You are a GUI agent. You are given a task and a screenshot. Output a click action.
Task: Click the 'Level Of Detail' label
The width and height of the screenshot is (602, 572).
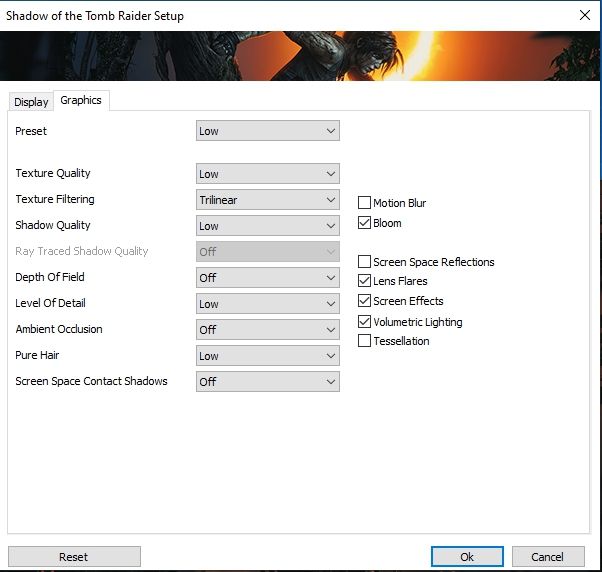[50, 303]
